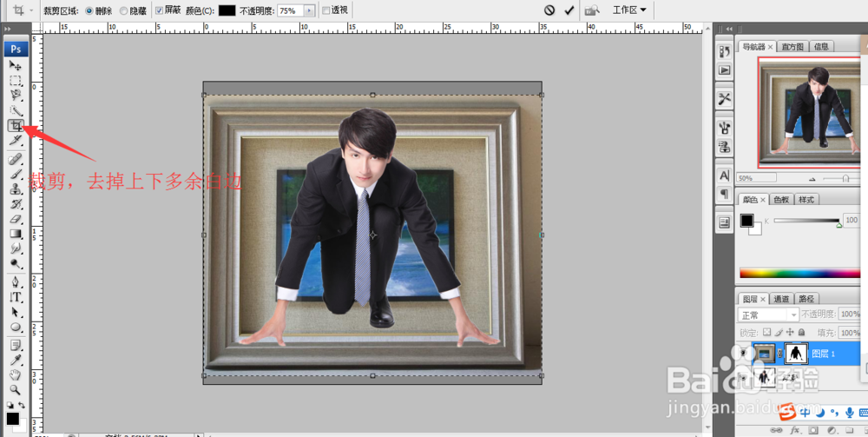Viewport: 868px width, 437px height.
Task: Switch to the 色板 tab
Action: pyautogui.click(x=781, y=200)
